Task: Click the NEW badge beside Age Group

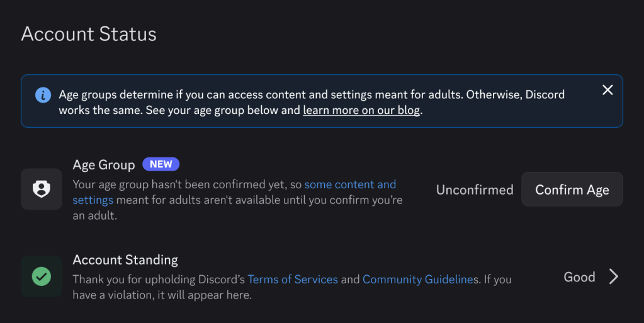Action: tap(161, 164)
